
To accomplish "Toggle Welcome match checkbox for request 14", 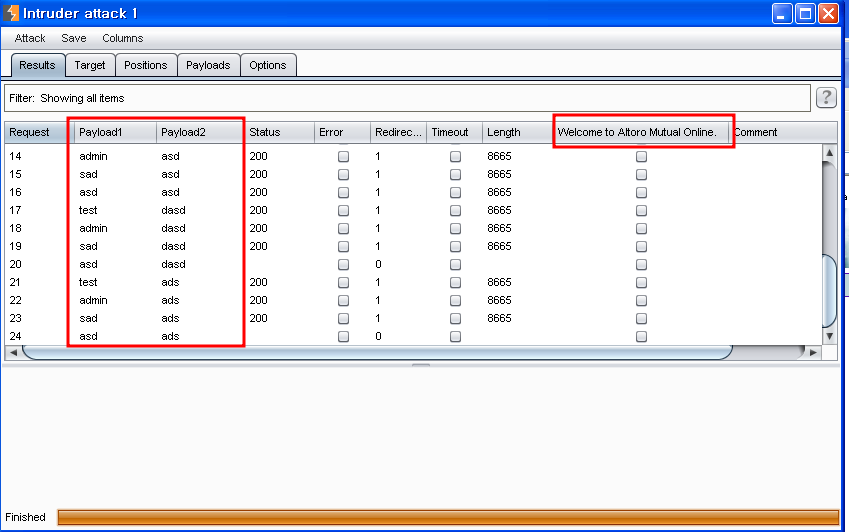I will coord(642,156).
